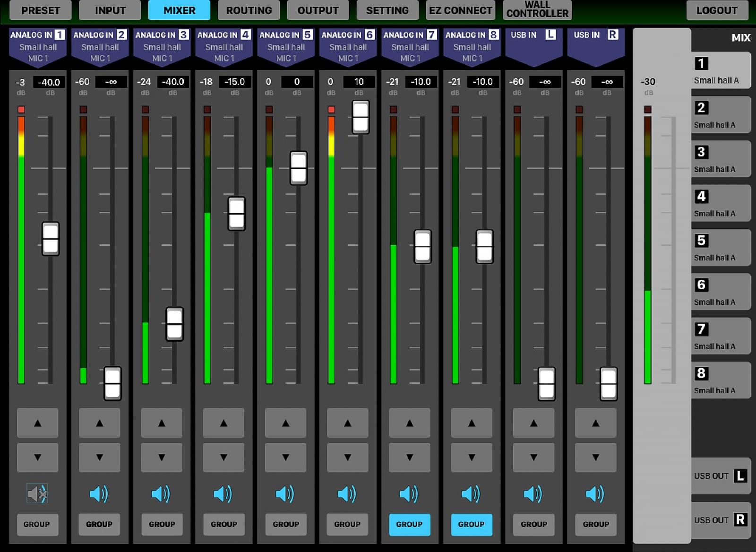The width and height of the screenshot is (756, 552).
Task: Toggle GROUP on USB In R
Action: [596, 525]
